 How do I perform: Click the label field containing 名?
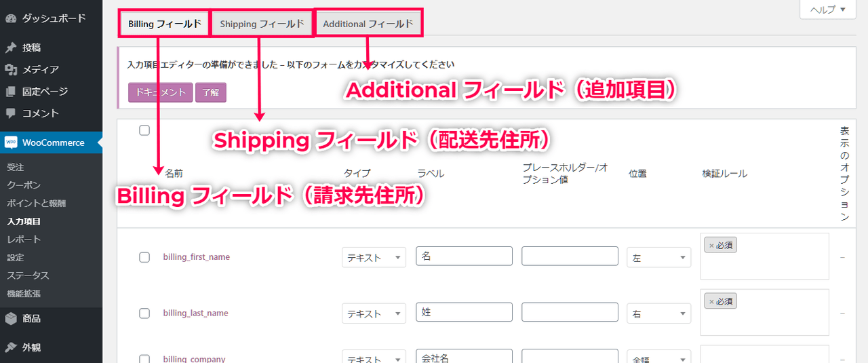coord(464,256)
